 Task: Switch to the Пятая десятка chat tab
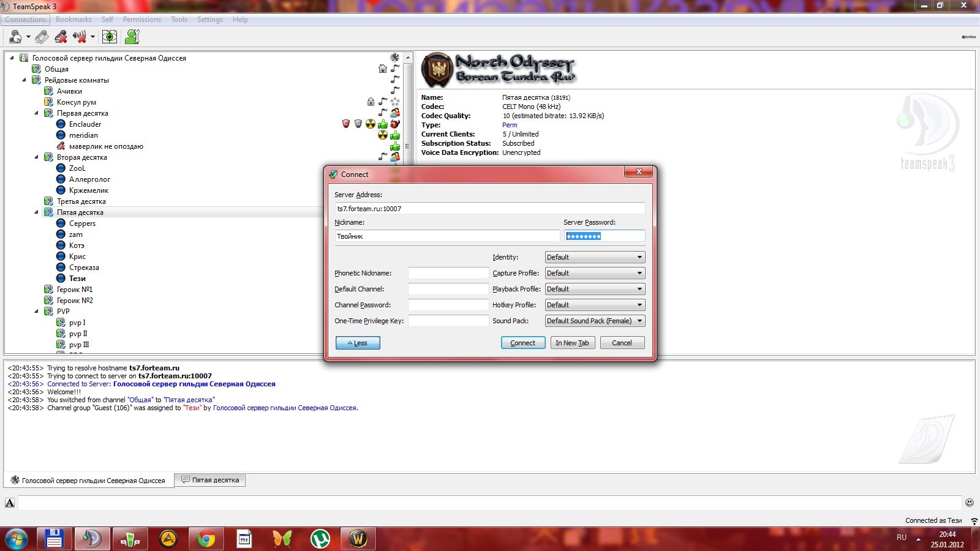tap(210, 480)
